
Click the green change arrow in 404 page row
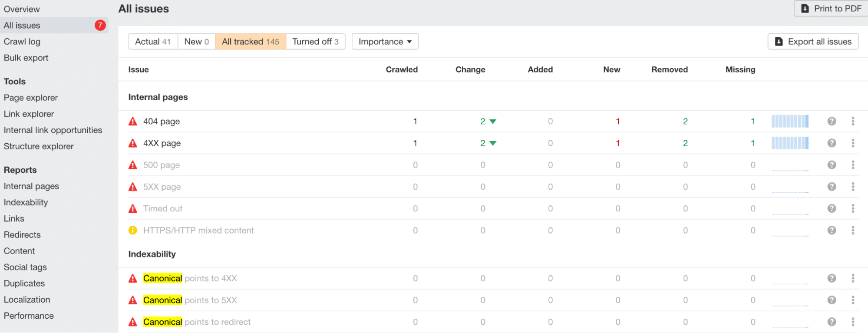click(x=493, y=122)
